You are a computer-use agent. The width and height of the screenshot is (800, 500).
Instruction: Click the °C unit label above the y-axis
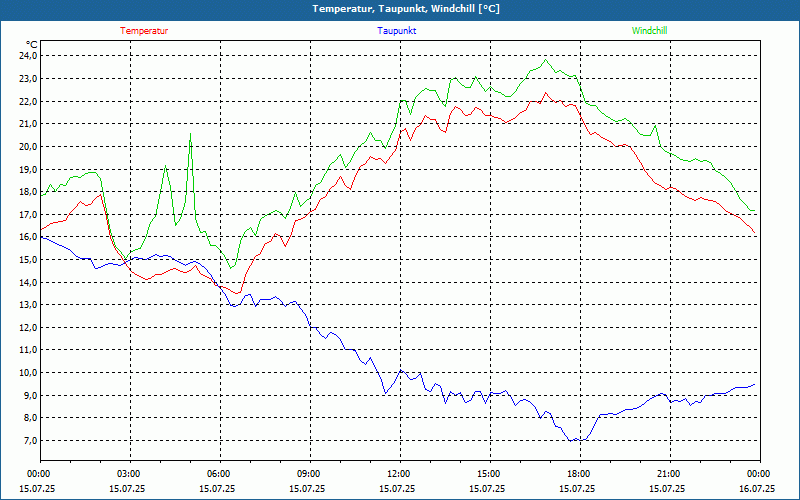pos(32,45)
